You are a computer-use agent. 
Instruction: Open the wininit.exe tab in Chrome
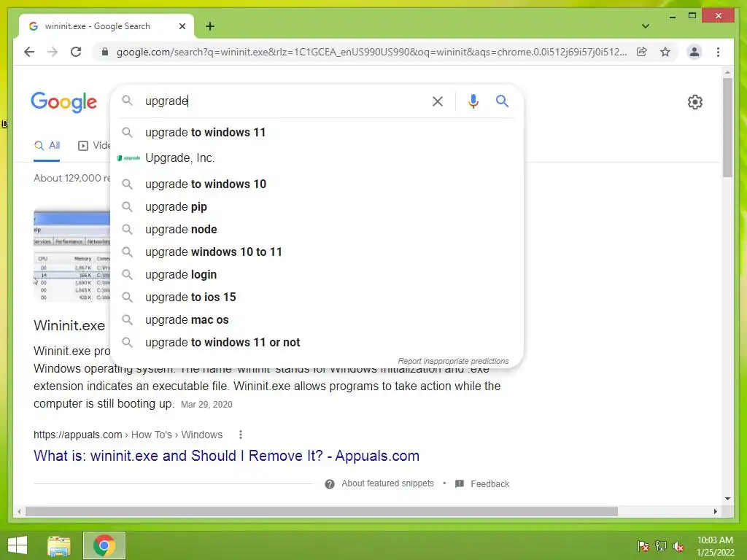coord(106,26)
